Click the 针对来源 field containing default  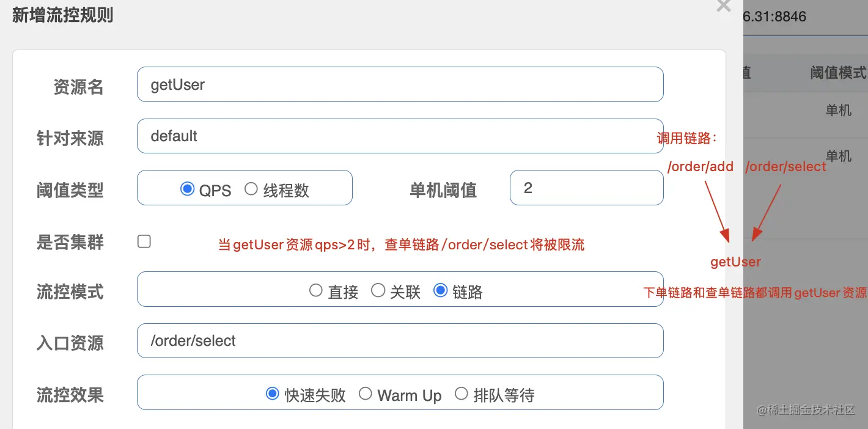pos(400,136)
